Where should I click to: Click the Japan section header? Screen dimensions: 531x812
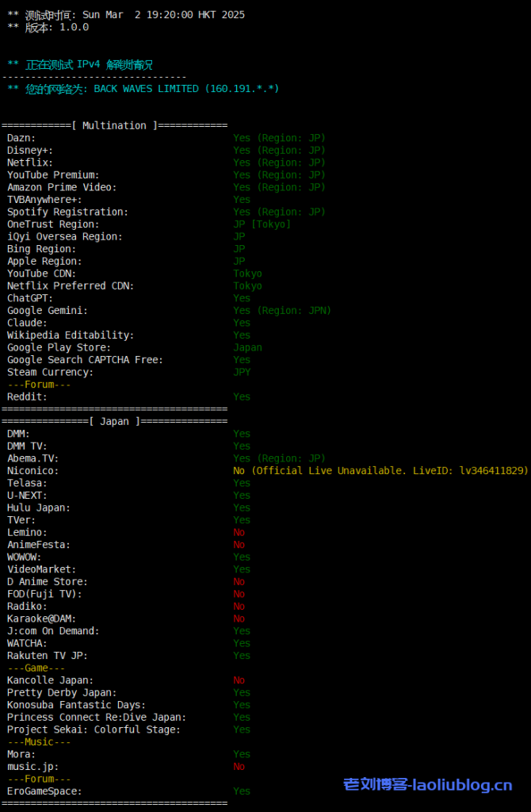114,421
